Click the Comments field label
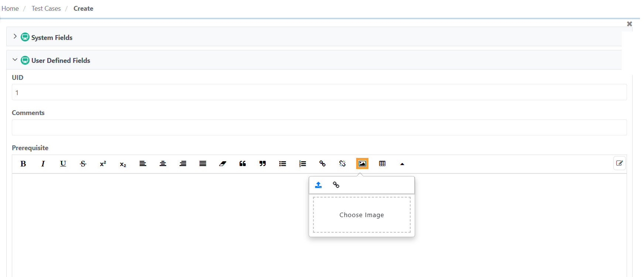Viewport: 644px width, 277px height. (28, 113)
